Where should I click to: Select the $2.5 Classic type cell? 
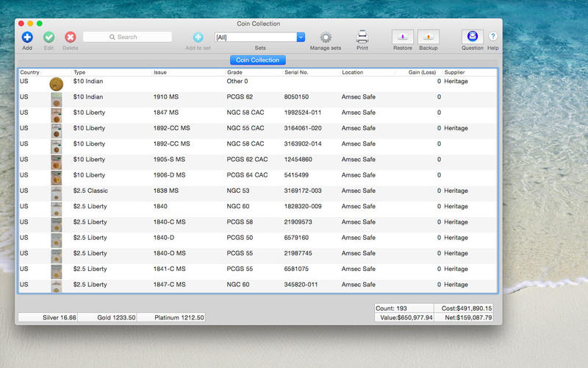point(90,191)
